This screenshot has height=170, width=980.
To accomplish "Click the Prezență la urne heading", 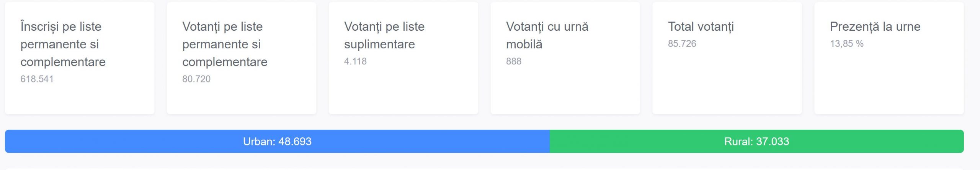I will pyautogui.click(x=875, y=26).
